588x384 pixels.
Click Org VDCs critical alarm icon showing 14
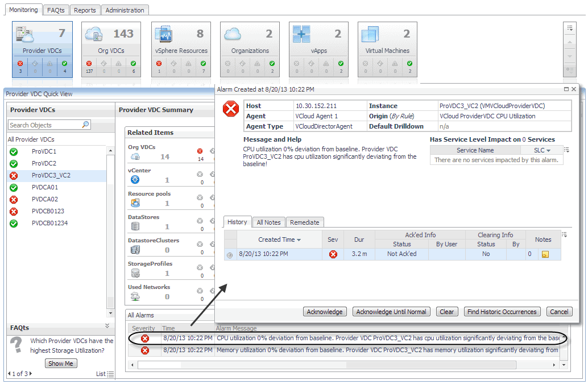pyautogui.click(x=200, y=151)
